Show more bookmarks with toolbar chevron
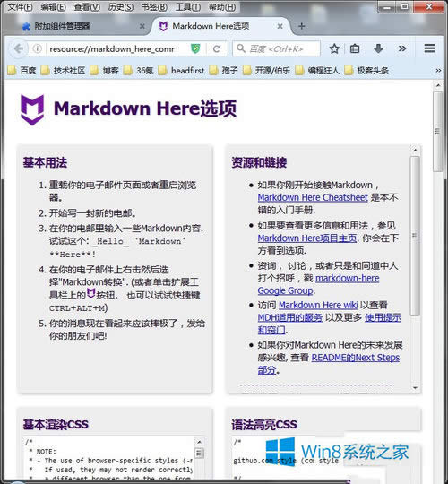The image size is (448, 484). tap(438, 71)
